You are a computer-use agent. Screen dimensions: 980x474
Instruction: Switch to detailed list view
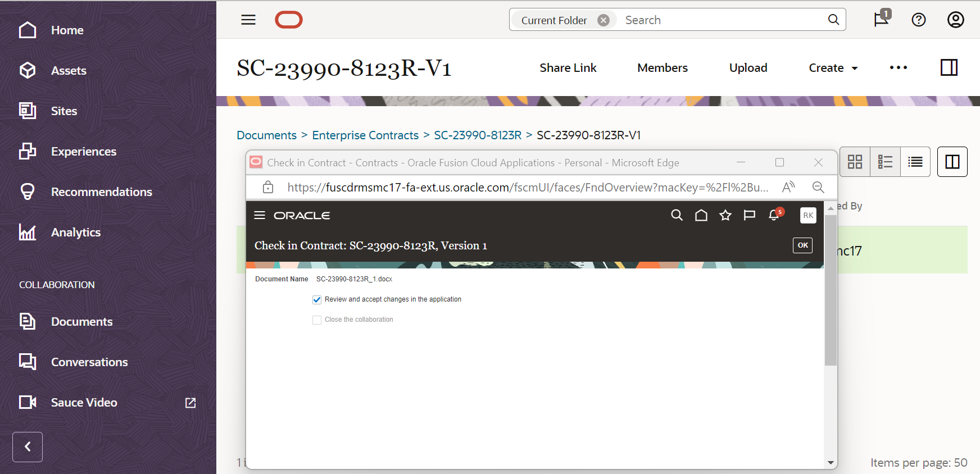[x=885, y=162]
